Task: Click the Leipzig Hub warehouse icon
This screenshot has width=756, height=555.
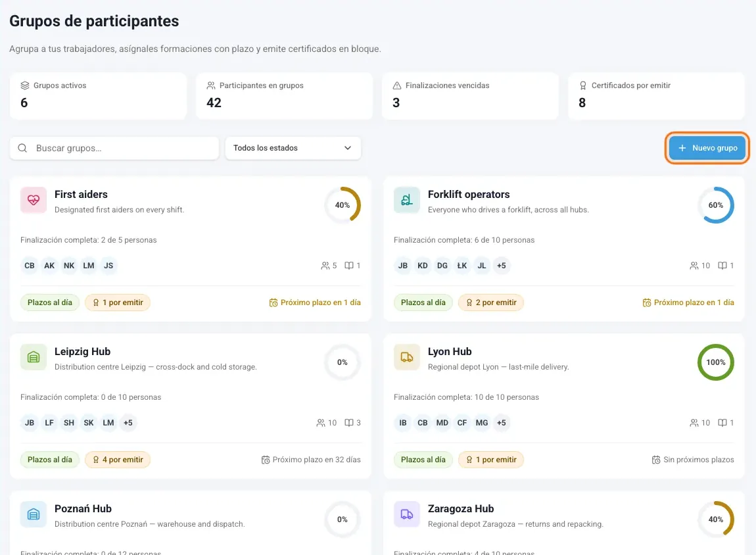Action: coord(34,357)
